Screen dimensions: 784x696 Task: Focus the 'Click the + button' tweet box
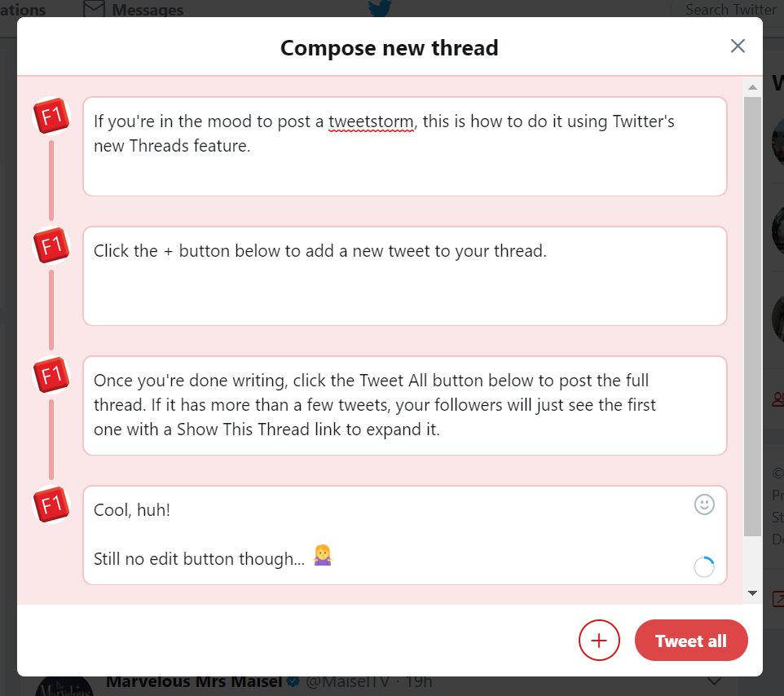tap(404, 276)
